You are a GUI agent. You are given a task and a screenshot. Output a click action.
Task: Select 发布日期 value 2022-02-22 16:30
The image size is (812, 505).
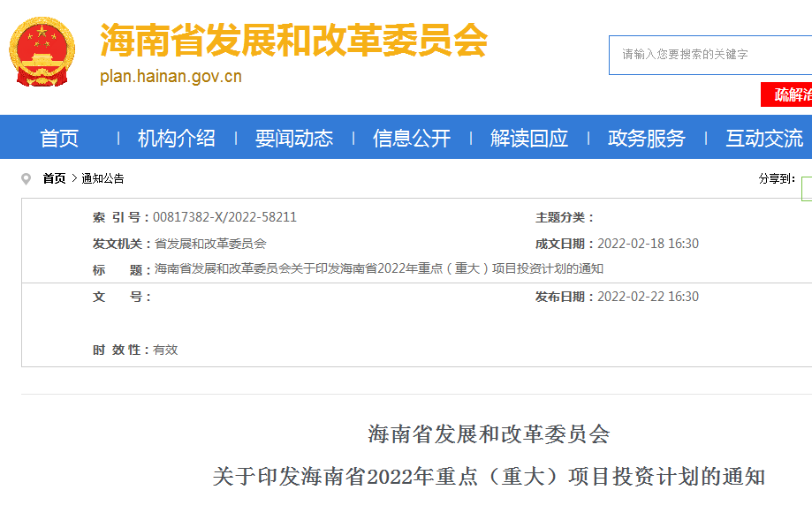648,297
